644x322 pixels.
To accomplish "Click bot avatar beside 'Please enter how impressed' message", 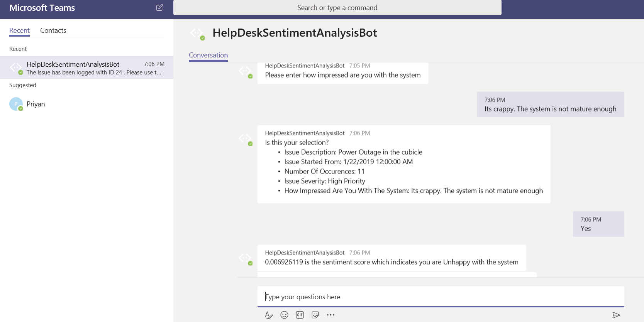I will [245, 71].
